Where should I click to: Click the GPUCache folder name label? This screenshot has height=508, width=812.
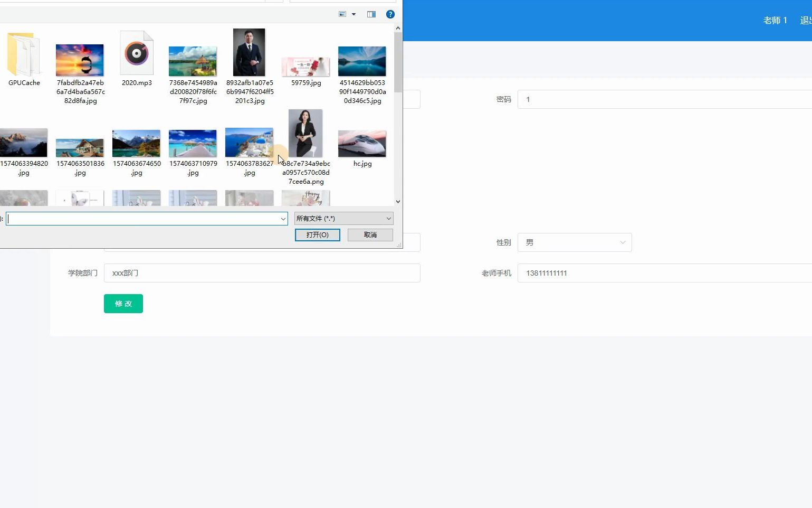tap(24, 83)
